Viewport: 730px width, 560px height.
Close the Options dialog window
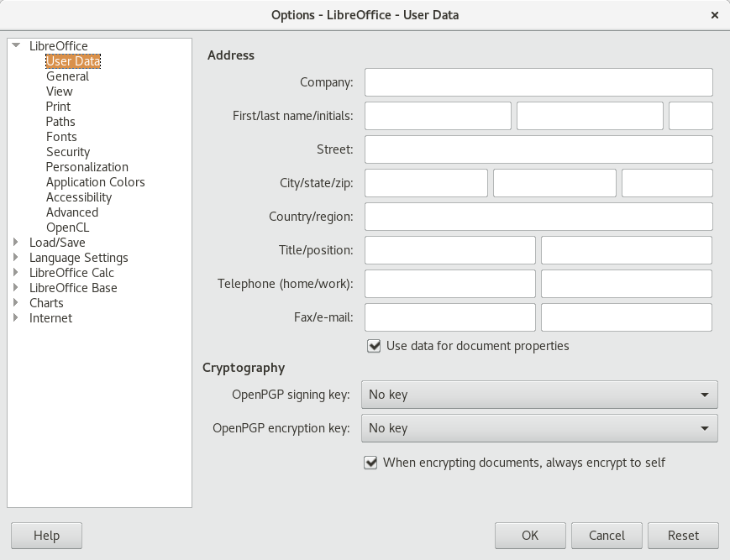click(x=715, y=15)
